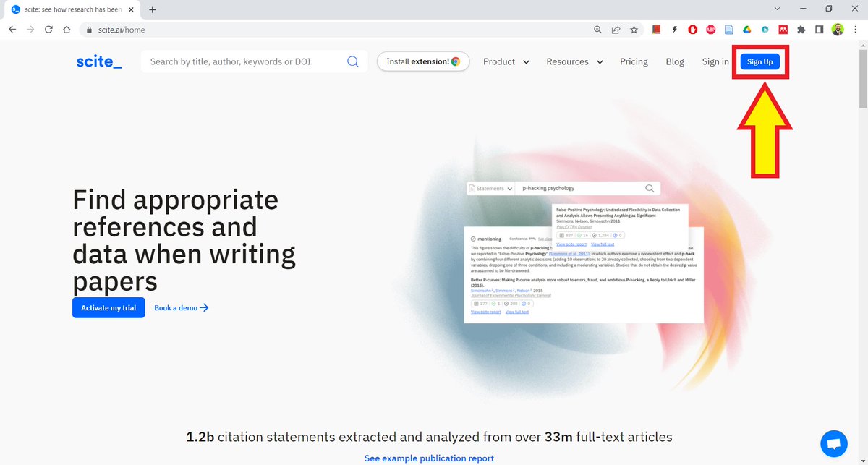Open the Pricing page
868x465 pixels.
(x=634, y=61)
